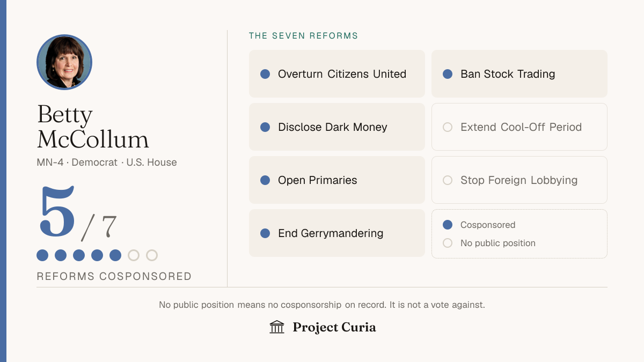Click the last empty progress dot under the score

coord(152,255)
